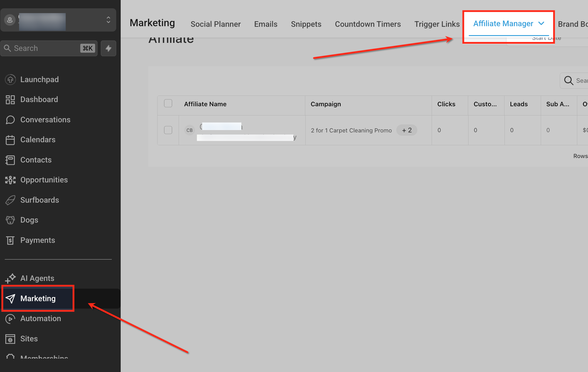This screenshot has height=372, width=588.
Task: Expand the +2 additional campaigns badge
Action: (x=407, y=130)
